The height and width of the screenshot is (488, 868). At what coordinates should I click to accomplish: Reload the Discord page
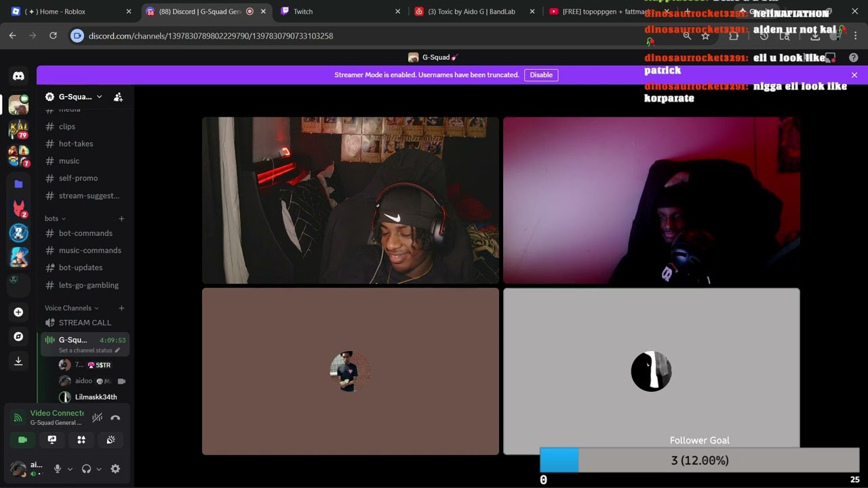(x=53, y=36)
